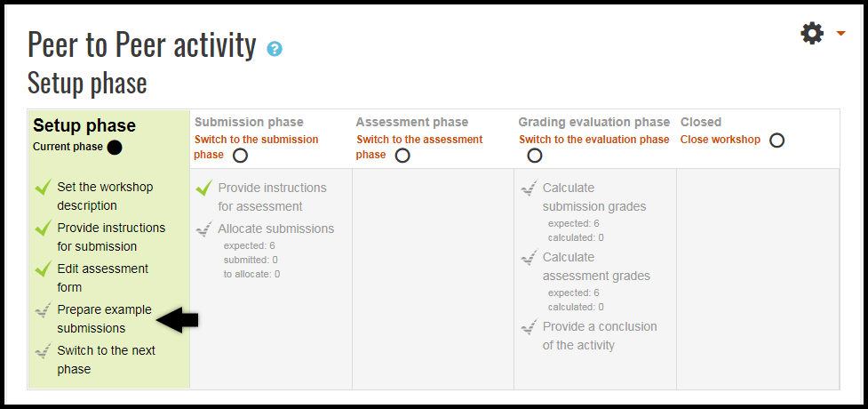The image size is (868, 409).
Task: Click grey checkmark beside Prepare example submissions
Action: coord(44,309)
